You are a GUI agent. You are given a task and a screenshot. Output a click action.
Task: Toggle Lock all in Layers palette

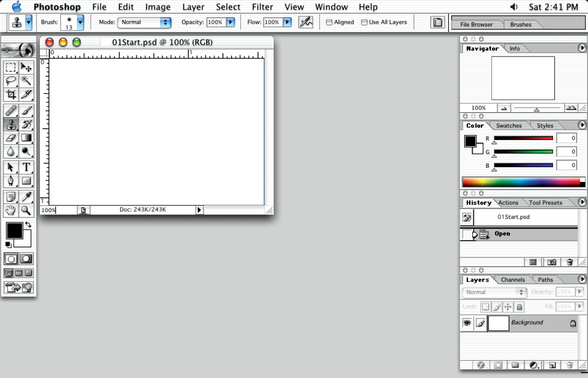click(x=519, y=307)
